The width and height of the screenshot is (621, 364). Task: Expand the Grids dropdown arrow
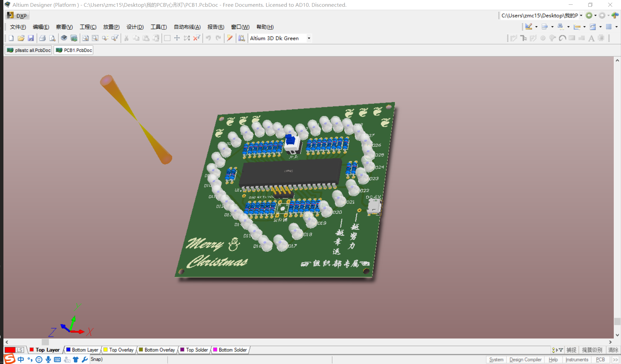[616, 27]
